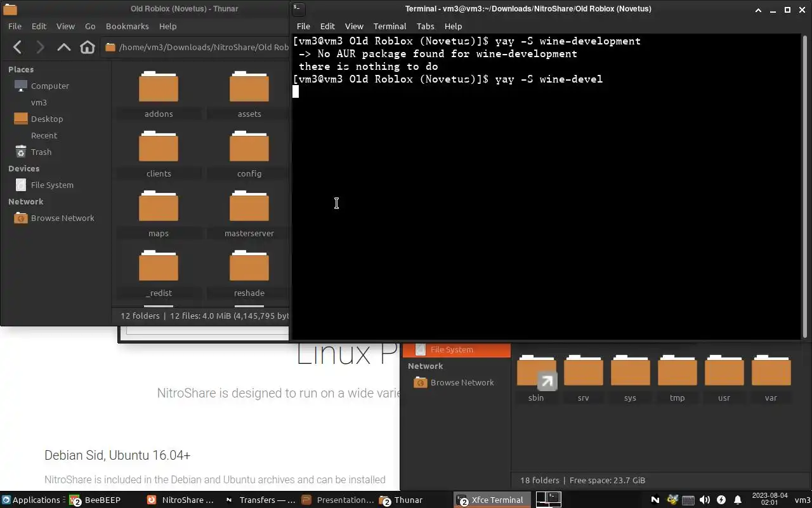Click the Thunar title bar folder icon
Image resolution: width=812 pixels, height=508 pixels.
pyautogui.click(x=10, y=9)
